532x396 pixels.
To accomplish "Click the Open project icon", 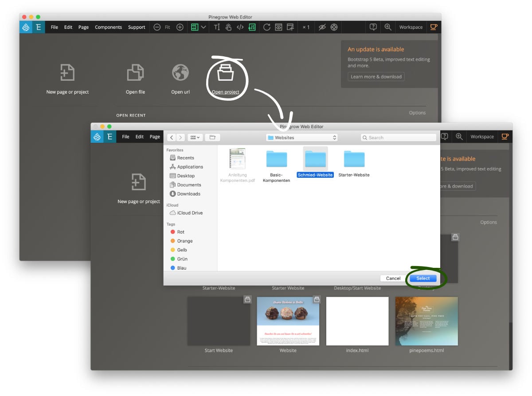I will [225, 73].
